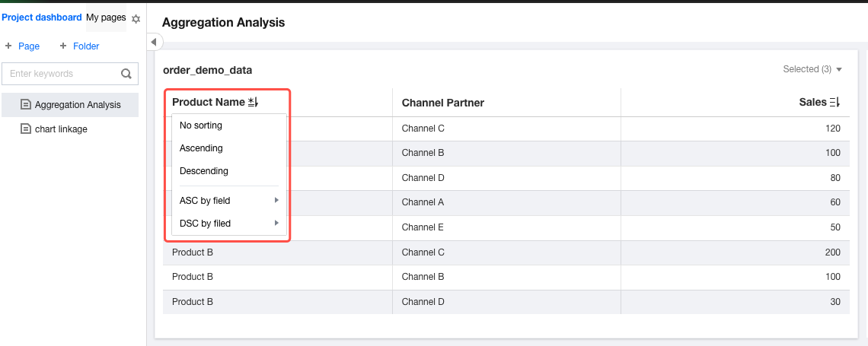The width and height of the screenshot is (868, 346).
Task: Click the Channel Partner column header
Action: (442, 103)
